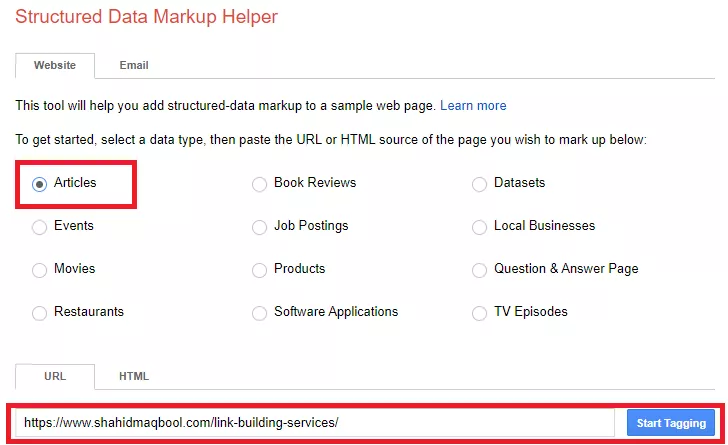Switch to the HTML source tab
This screenshot has width=728, height=445.
coord(134,376)
